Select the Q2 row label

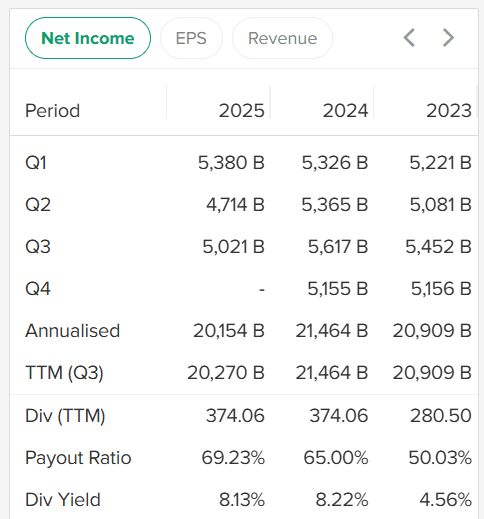pos(38,204)
